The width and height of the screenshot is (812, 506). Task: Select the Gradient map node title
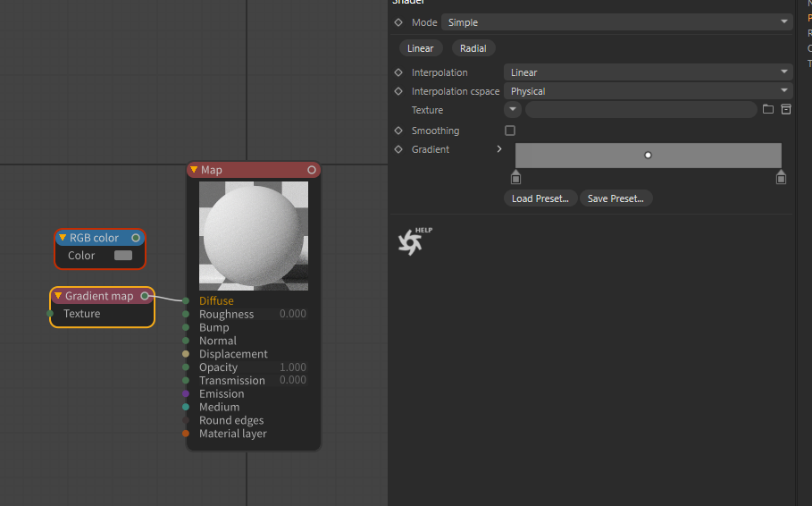click(x=99, y=296)
